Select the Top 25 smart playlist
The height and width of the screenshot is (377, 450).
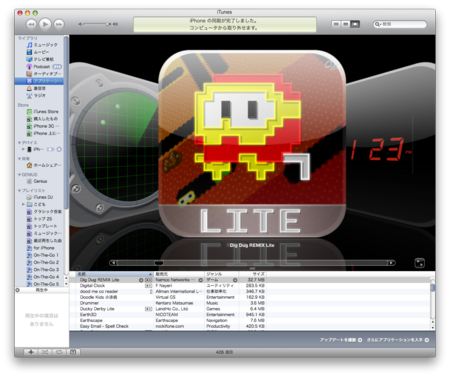click(x=39, y=219)
